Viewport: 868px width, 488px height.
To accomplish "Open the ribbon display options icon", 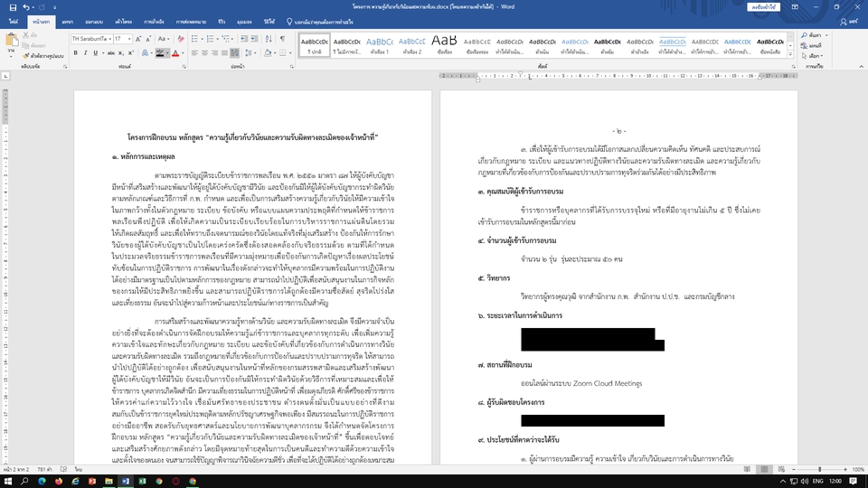I will tap(795, 7).
